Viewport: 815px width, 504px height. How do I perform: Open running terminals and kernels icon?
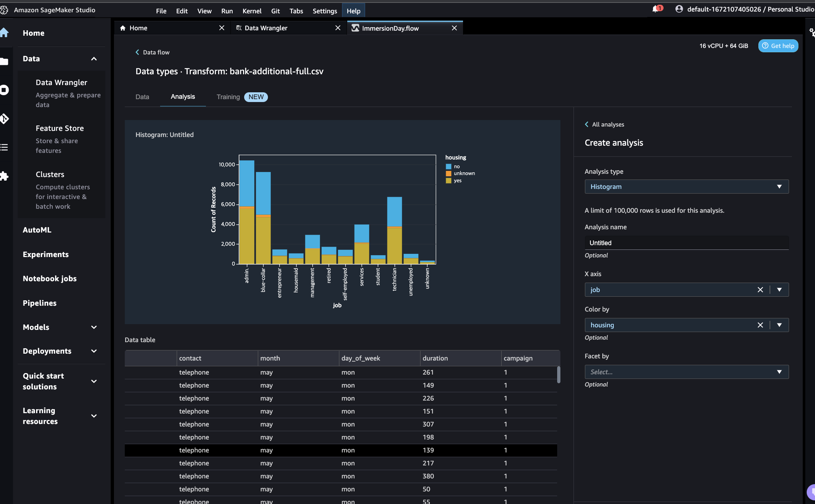[4, 90]
